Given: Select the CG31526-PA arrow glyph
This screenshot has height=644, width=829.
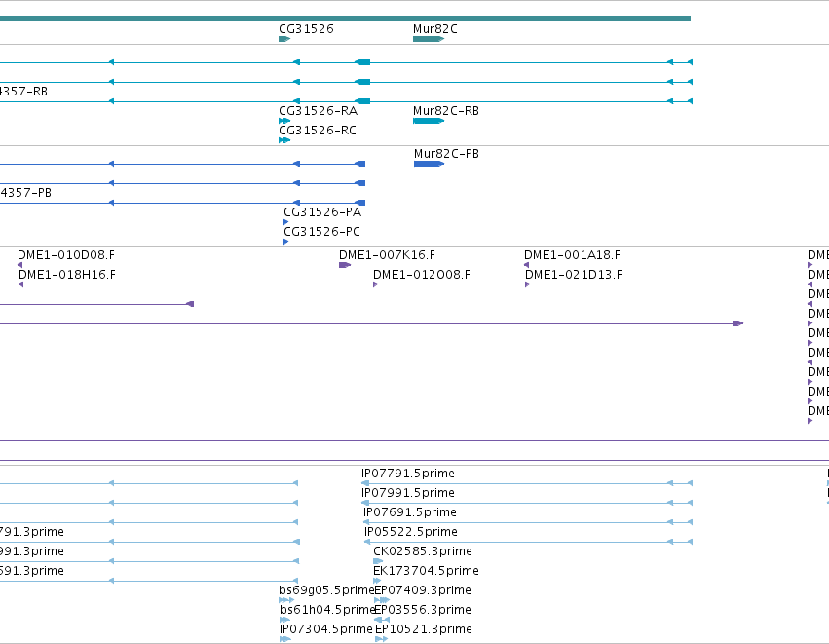Looking at the screenshot, I should (286, 222).
